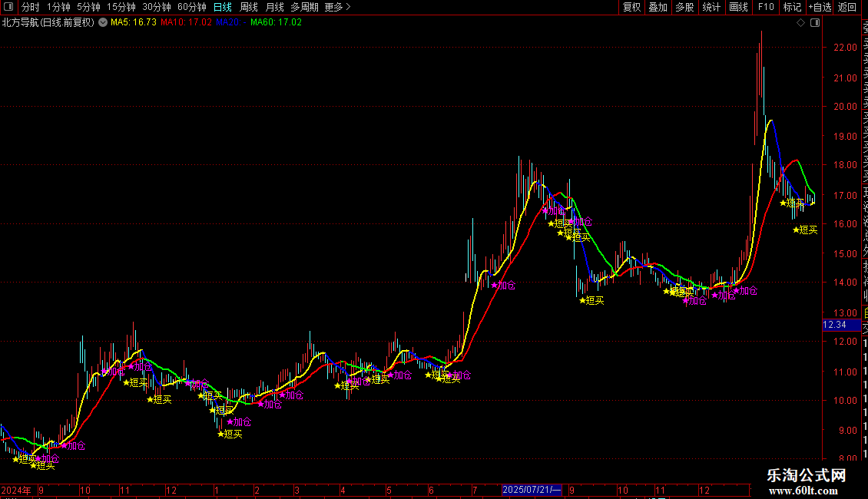Screen dimensions: 868x499
Task: Click the 2025/07/21 date marker on the timeline
Action: click(x=532, y=490)
